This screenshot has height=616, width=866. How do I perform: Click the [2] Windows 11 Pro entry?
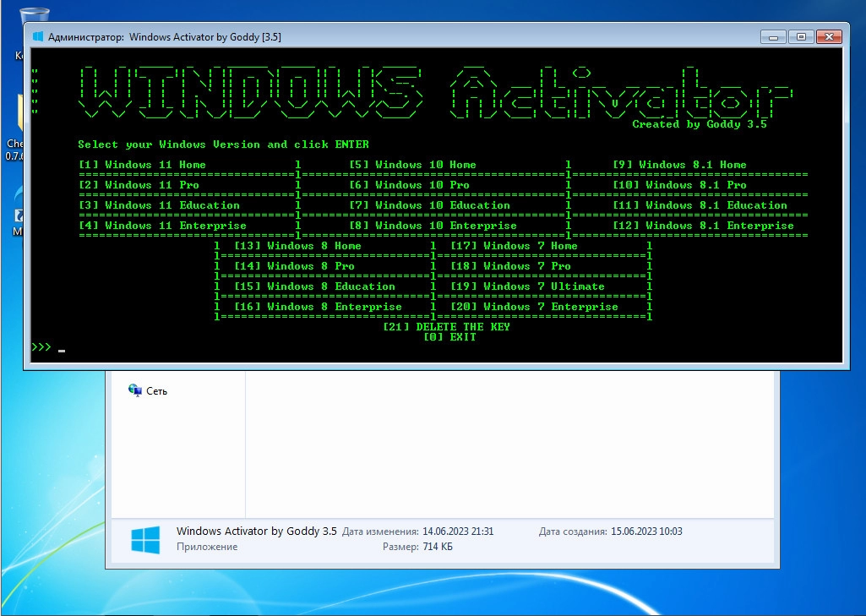coord(139,185)
